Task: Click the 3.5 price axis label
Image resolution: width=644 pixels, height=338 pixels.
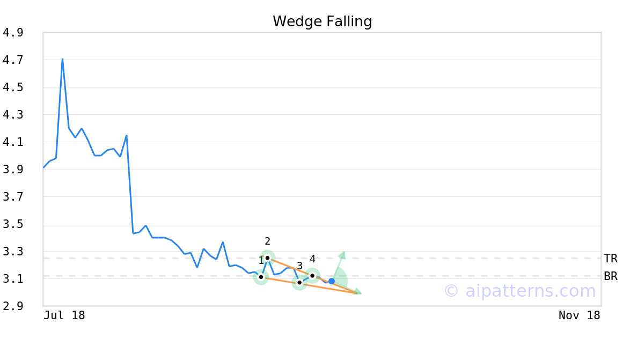Action: [x=13, y=224]
